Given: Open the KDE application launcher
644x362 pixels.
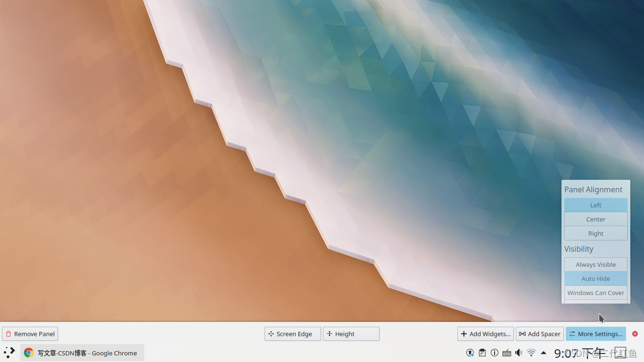Looking at the screenshot, I should (x=9, y=353).
